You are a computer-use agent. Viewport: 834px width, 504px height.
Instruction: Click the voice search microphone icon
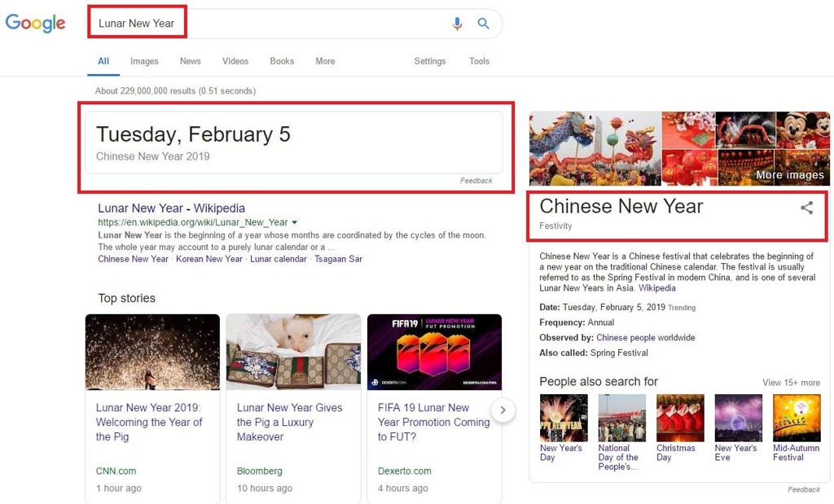[x=457, y=24]
